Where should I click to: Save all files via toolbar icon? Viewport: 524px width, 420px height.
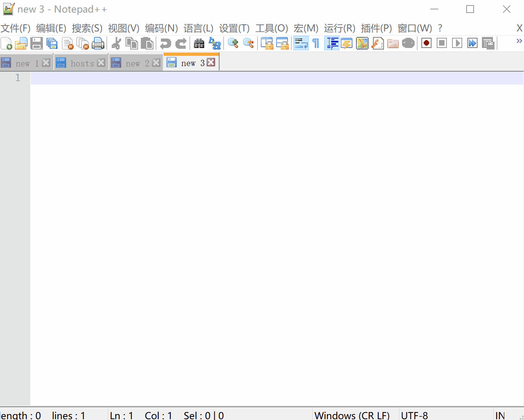click(x=52, y=43)
